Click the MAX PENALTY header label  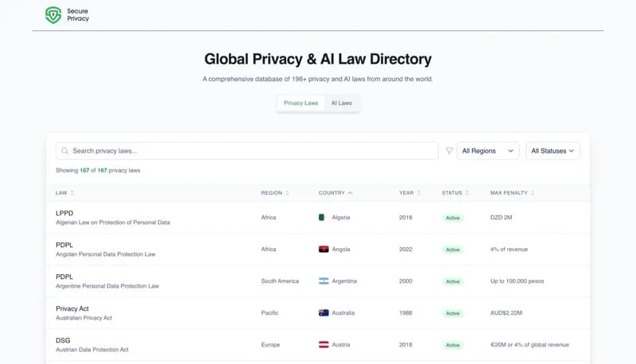(509, 193)
